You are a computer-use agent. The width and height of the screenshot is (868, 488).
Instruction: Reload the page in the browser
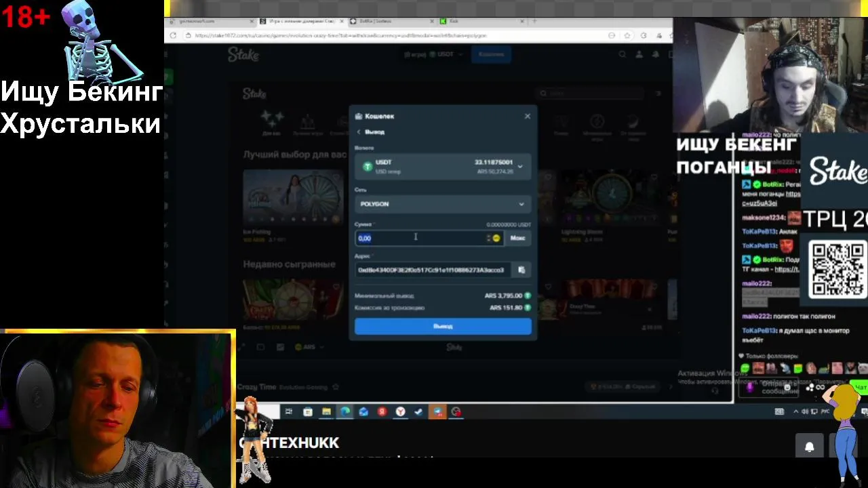click(174, 35)
